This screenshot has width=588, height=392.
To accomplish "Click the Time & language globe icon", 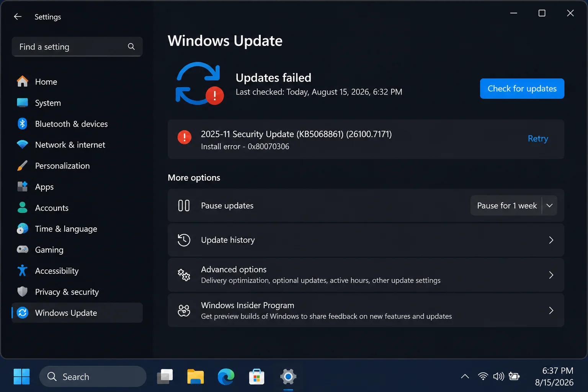I will [x=23, y=229].
